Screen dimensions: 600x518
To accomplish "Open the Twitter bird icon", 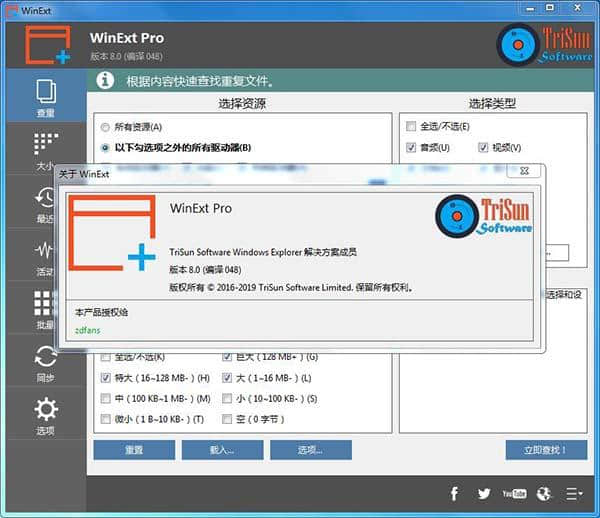I will 484,493.
